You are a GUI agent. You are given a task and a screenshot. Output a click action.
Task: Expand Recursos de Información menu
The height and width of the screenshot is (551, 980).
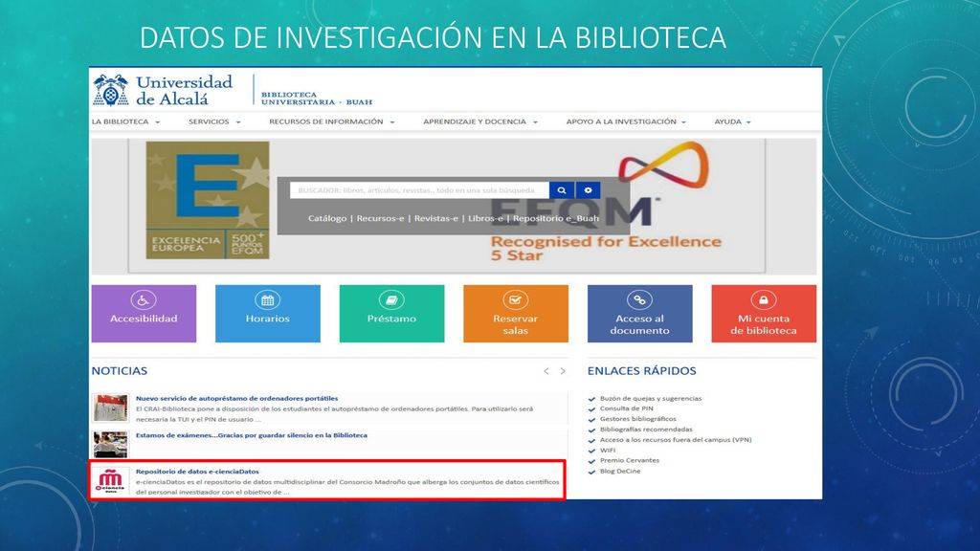pyautogui.click(x=332, y=121)
